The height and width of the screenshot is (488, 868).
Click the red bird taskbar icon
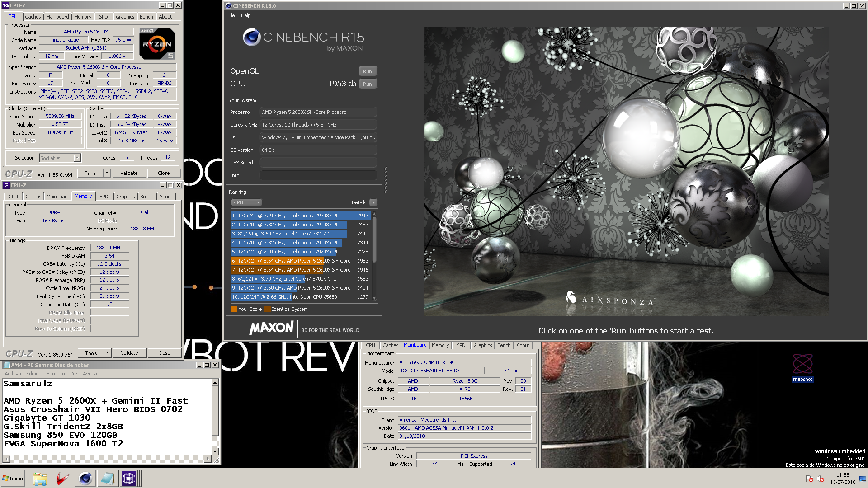point(62,479)
